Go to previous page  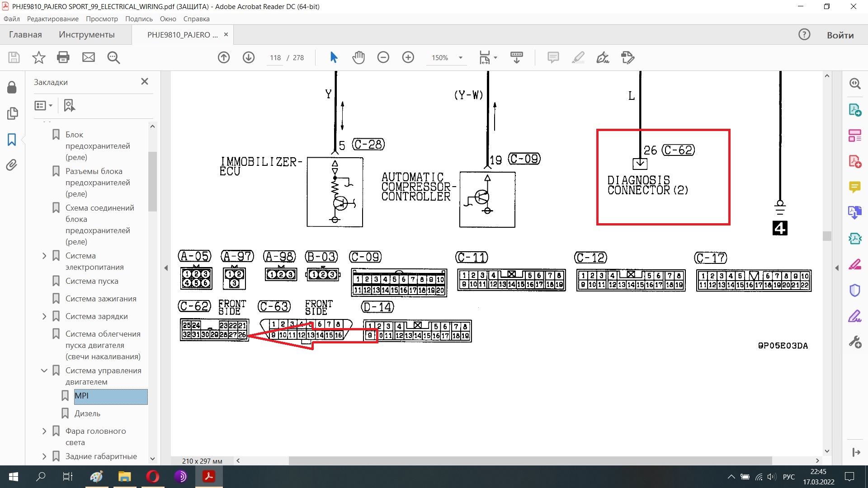[224, 57]
